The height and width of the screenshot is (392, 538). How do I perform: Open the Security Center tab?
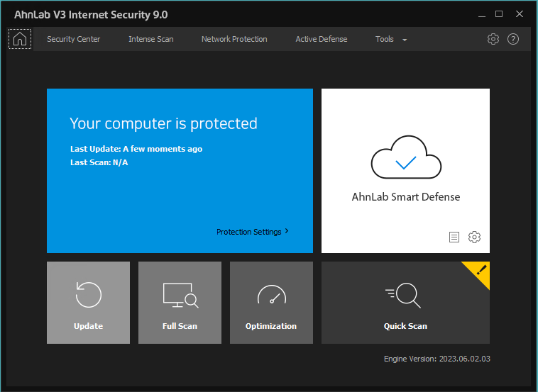(x=73, y=39)
